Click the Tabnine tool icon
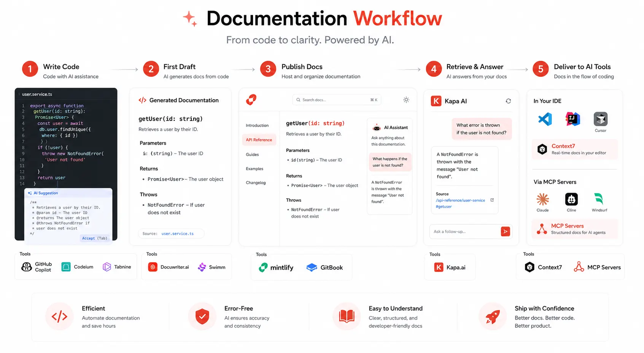The width and height of the screenshot is (644, 353). click(x=107, y=267)
